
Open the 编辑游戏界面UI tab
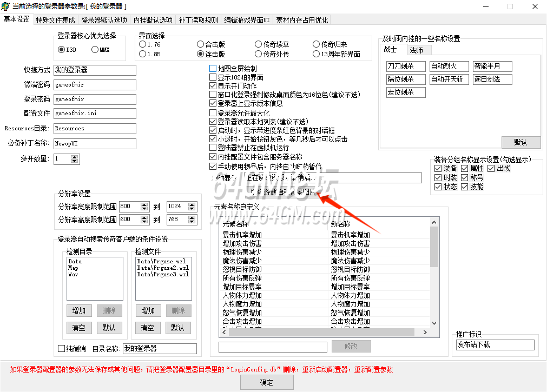247,20
